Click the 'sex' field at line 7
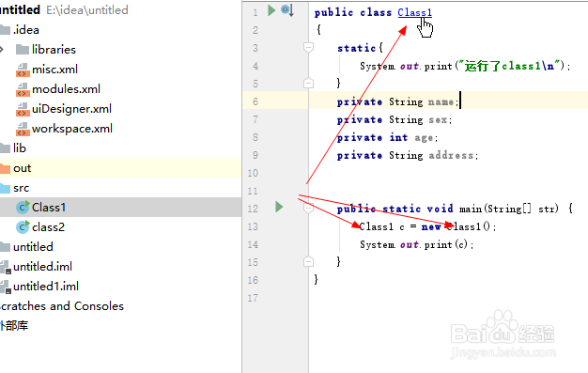588x373 pixels. pyautogui.click(x=438, y=119)
